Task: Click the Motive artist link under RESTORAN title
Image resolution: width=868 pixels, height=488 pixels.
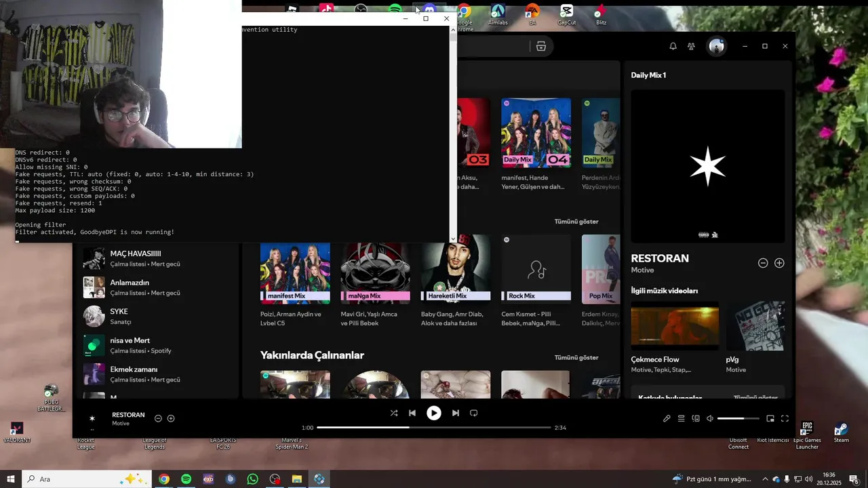Action: 642,270
